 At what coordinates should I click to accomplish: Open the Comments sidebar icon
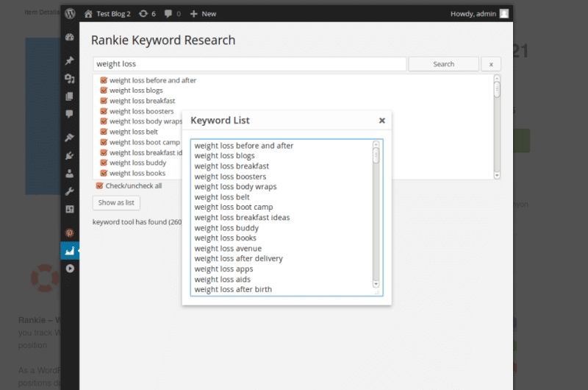point(70,114)
